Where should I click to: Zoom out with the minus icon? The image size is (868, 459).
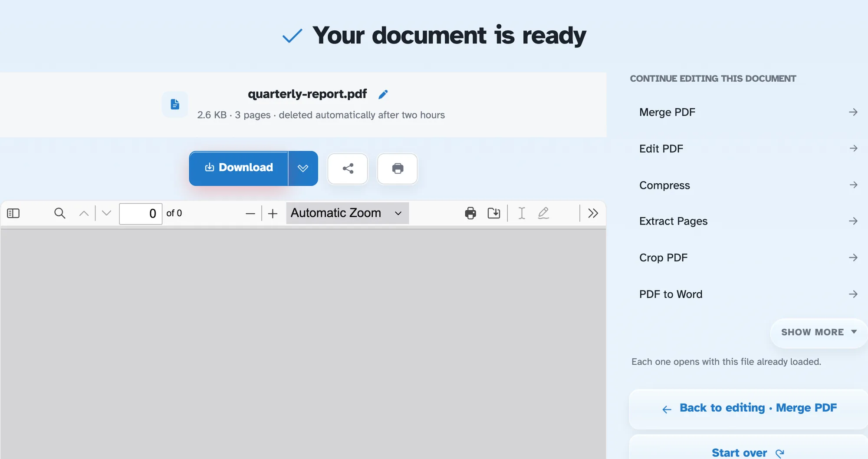click(250, 213)
